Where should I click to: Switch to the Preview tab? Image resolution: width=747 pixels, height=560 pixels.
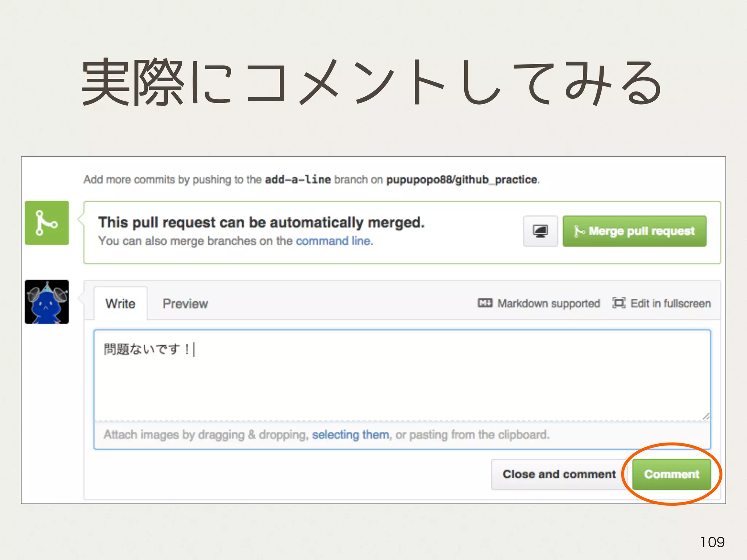[x=185, y=304]
